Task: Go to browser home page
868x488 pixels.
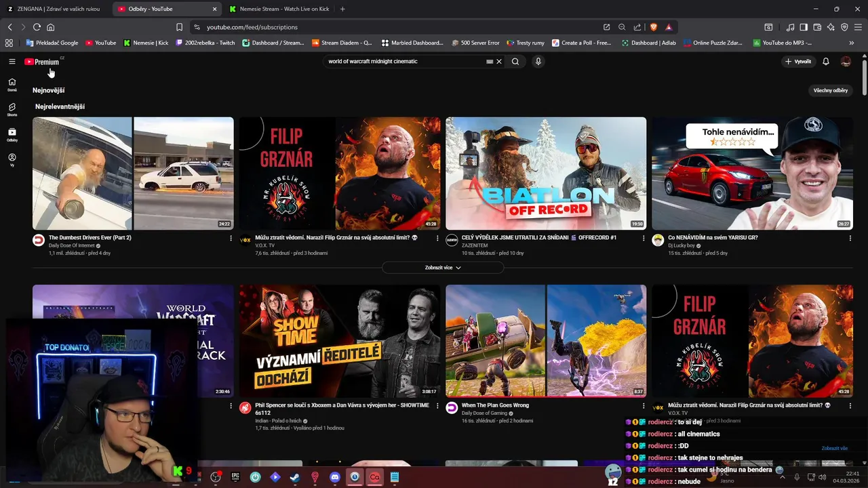Action: pyautogui.click(x=50, y=27)
